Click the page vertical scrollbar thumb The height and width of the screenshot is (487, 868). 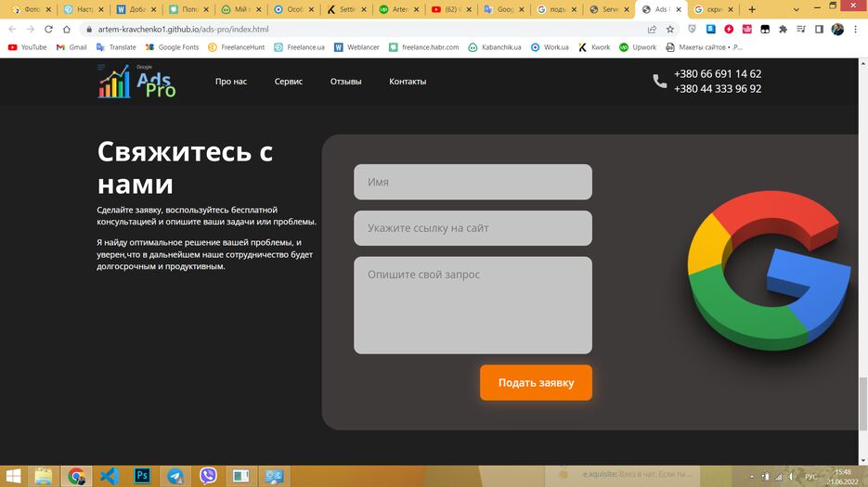(x=863, y=404)
